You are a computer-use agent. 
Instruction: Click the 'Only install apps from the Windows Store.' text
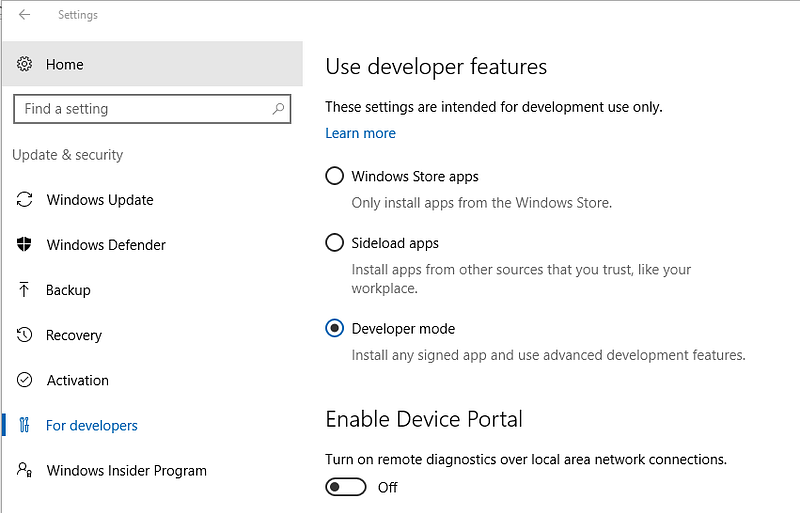(x=482, y=203)
